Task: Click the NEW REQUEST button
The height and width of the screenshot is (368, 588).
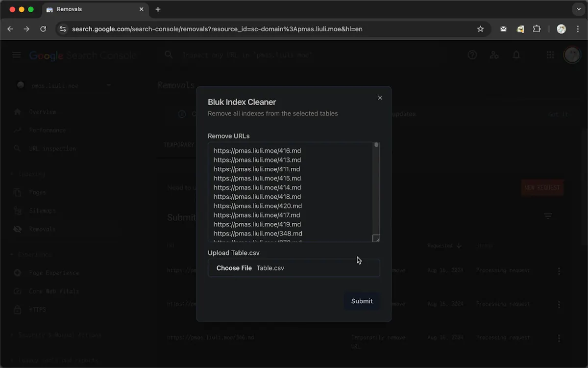Action: point(542,187)
